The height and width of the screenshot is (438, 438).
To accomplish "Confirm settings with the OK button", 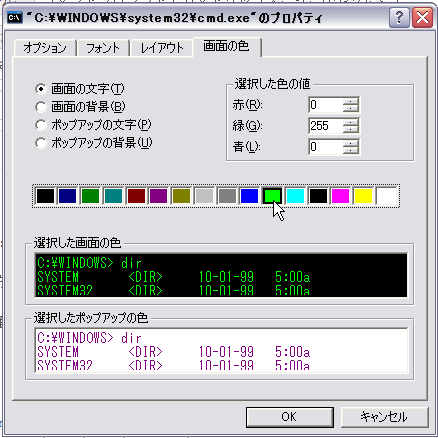I will (290, 417).
